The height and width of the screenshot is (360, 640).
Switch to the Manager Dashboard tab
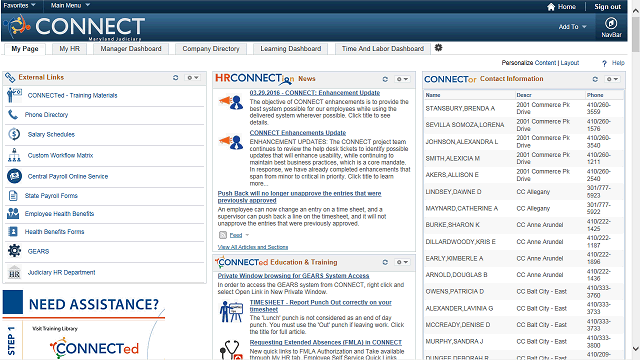pyautogui.click(x=131, y=49)
